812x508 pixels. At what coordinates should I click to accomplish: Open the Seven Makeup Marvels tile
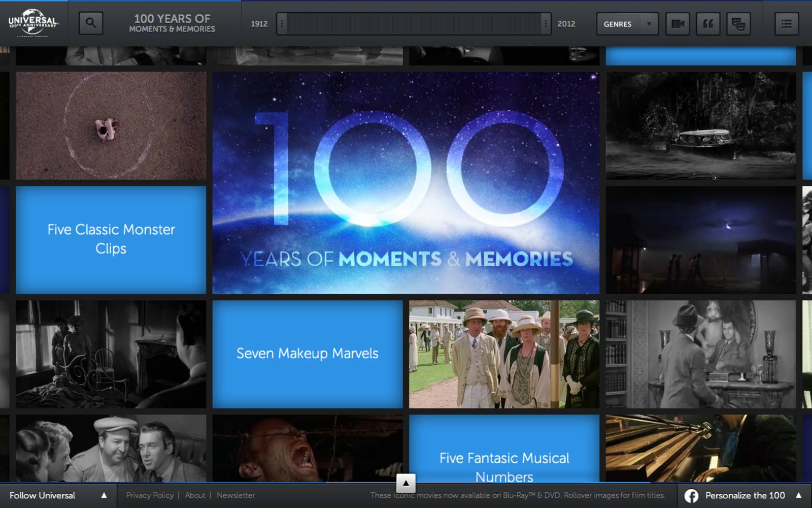[x=307, y=354]
